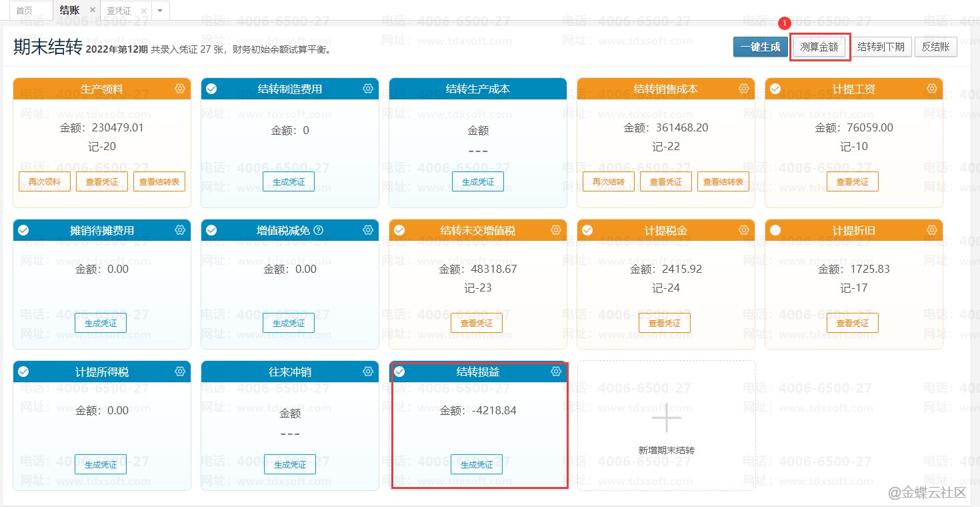
Task: Open settings gear on 摊销待摊费用 card
Action: 179,230
